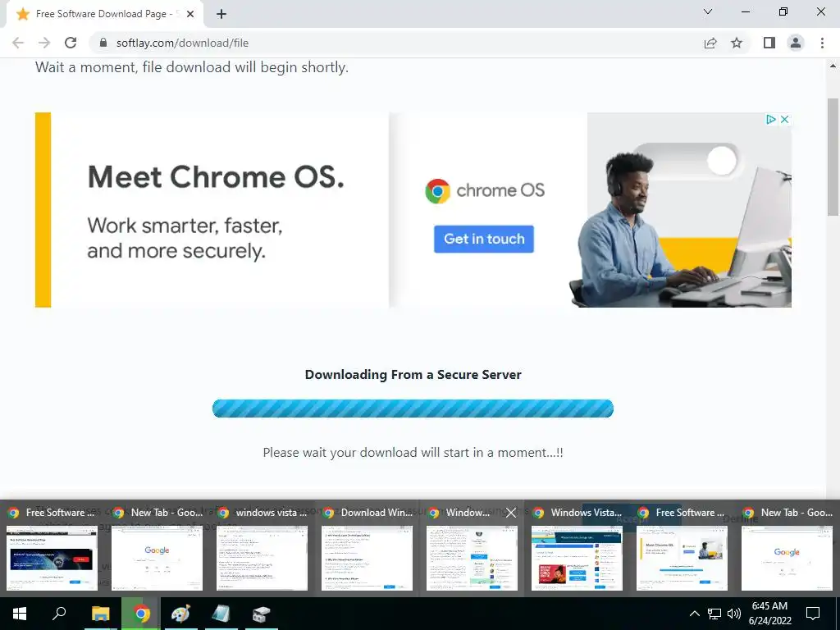Click the browser forward arrow
This screenshot has height=630, width=840.
(44, 43)
